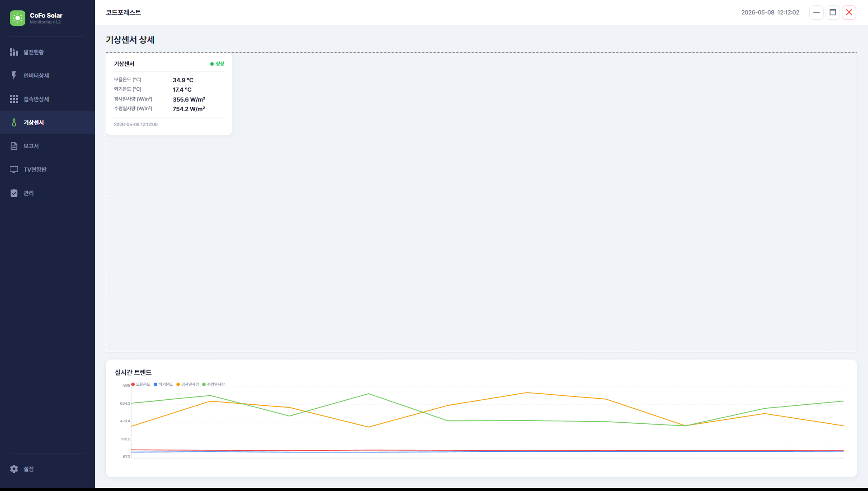Open TV현황판 via its monitor icon
868x491 pixels.
pos(14,169)
